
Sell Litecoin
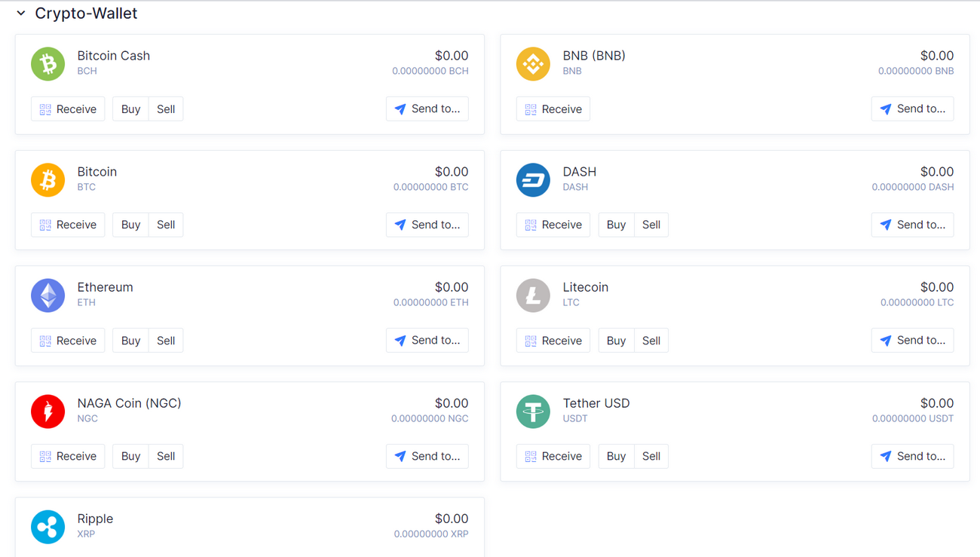[651, 341]
